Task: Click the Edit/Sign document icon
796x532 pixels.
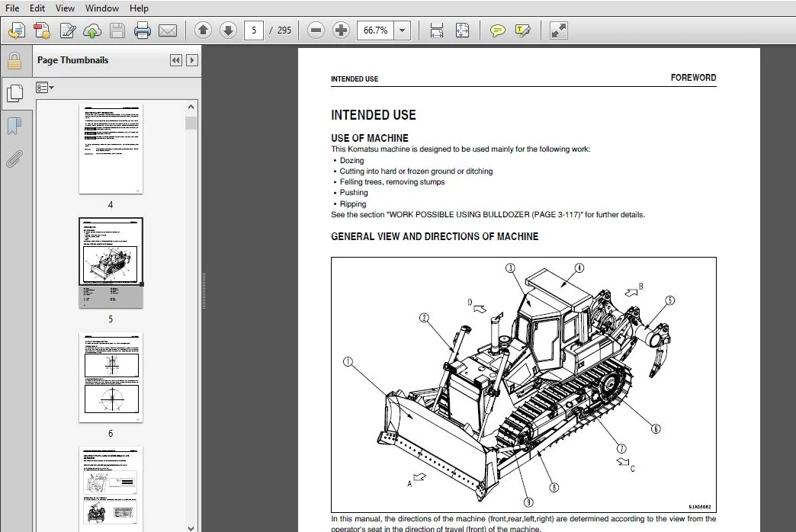Action: [67, 30]
